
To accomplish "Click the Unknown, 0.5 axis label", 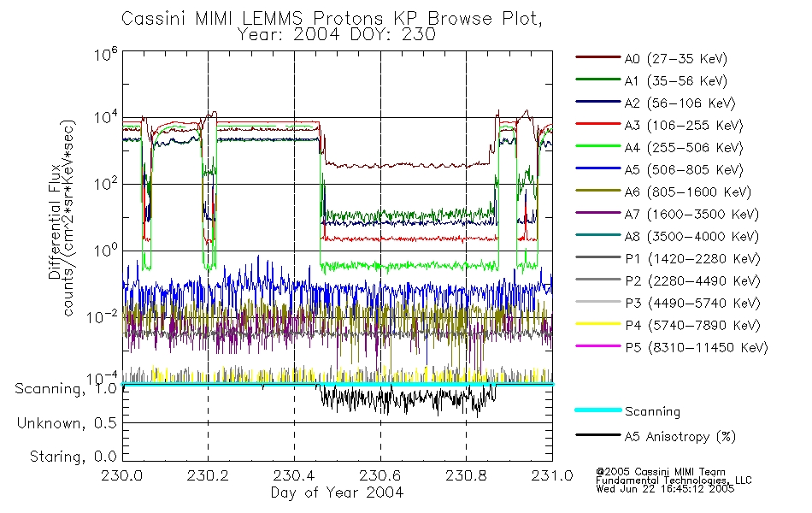I will click(x=67, y=423).
